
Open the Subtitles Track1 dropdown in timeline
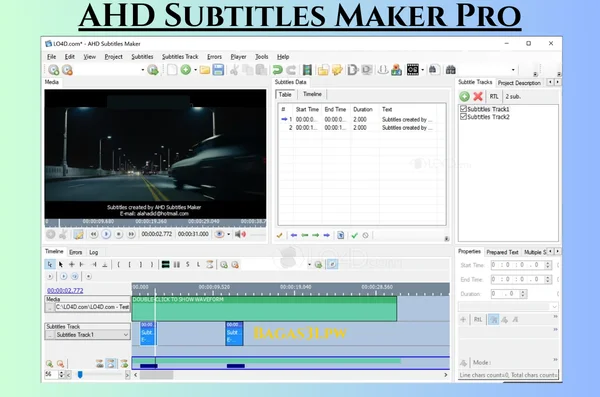(x=126, y=335)
